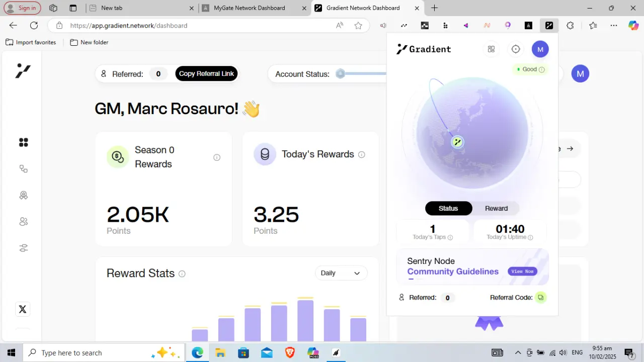Click Today's Rewards info icon
This screenshot has height=362, width=644.
pos(361,155)
